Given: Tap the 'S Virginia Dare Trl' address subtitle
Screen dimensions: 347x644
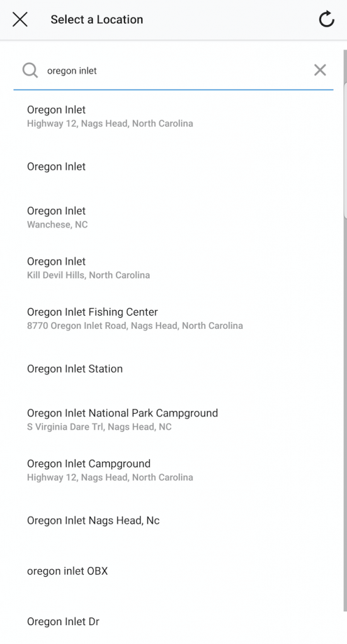Looking at the screenshot, I should (99, 427).
